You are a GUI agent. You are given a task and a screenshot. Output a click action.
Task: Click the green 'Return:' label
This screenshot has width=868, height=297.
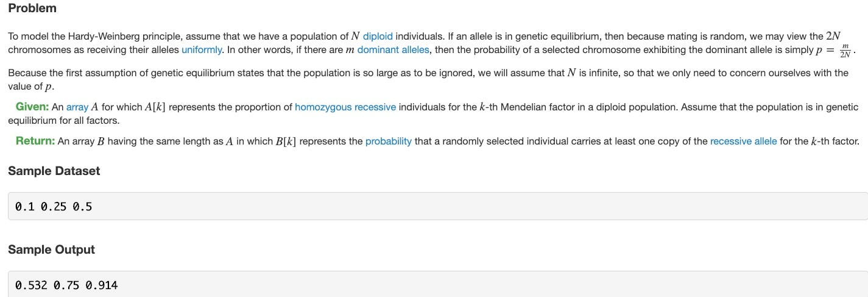point(35,141)
